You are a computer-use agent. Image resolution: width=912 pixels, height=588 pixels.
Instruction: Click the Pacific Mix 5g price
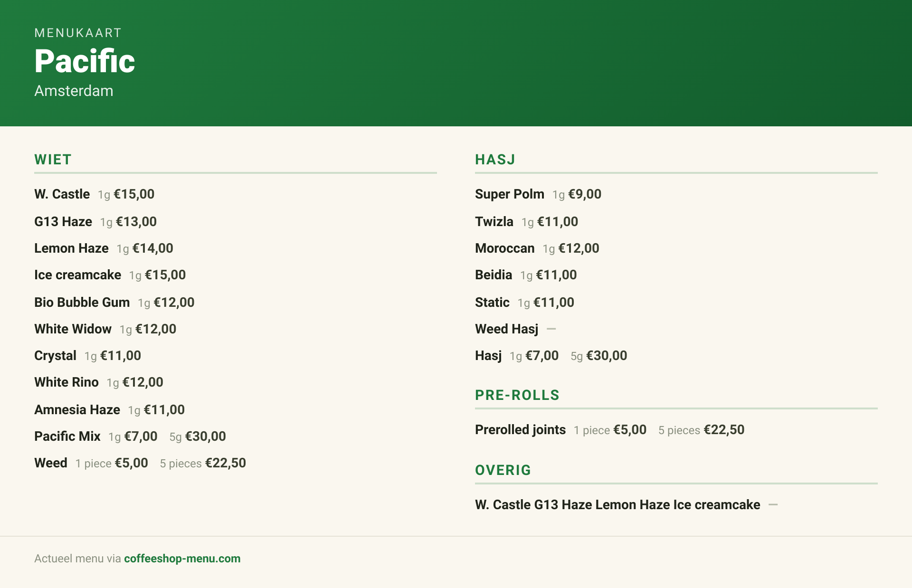tap(198, 436)
